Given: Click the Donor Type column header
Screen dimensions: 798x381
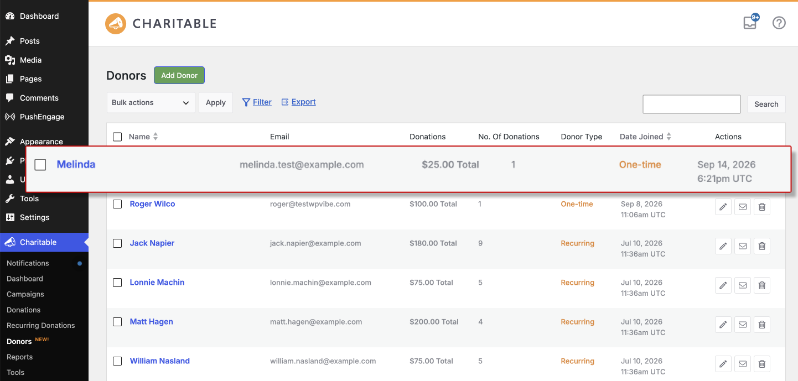Looking at the screenshot, I should pos(581,136).
